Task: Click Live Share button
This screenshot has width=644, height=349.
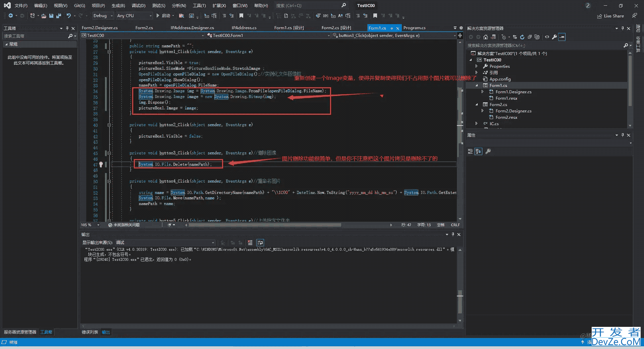Action: click(x=611, y=16)
